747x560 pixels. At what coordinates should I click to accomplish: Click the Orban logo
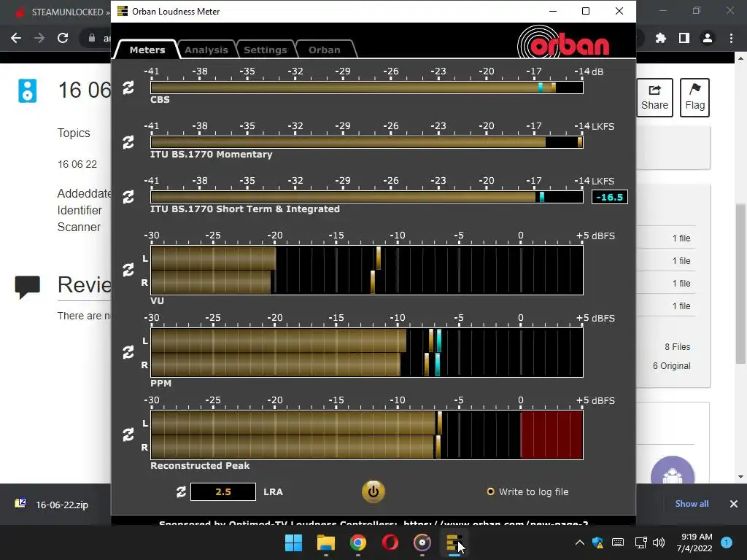click(x=563, y=43)
